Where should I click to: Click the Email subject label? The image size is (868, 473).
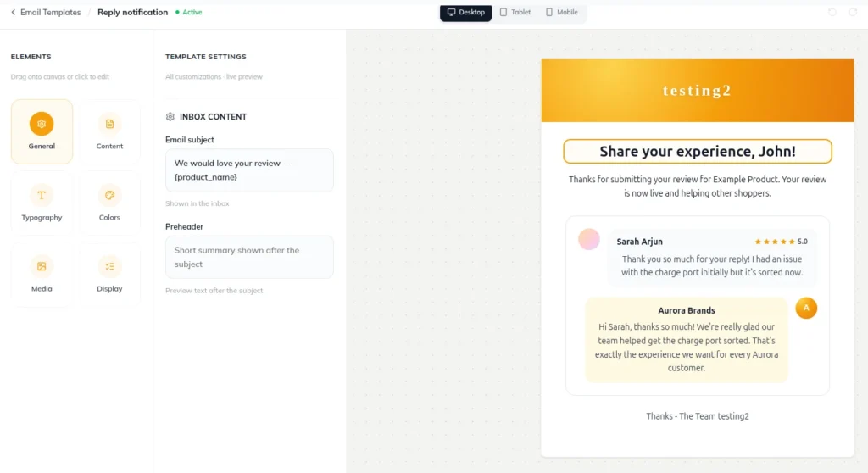(x=189, y=140)
